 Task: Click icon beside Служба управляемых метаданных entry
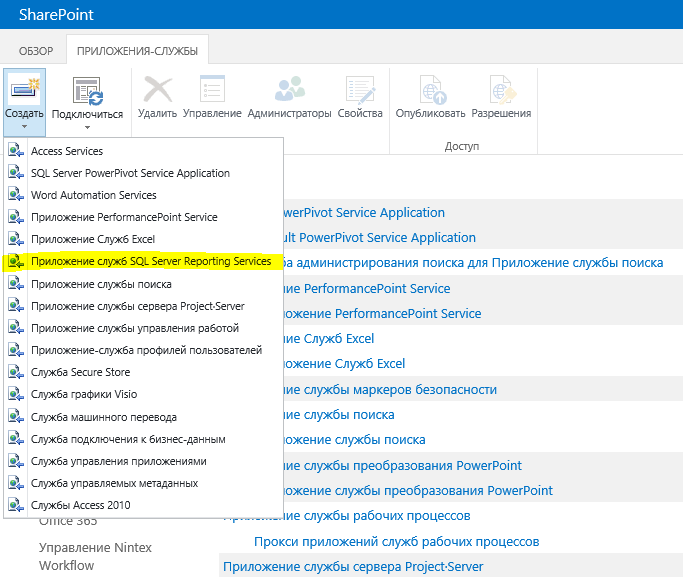[x=16, y=483]
